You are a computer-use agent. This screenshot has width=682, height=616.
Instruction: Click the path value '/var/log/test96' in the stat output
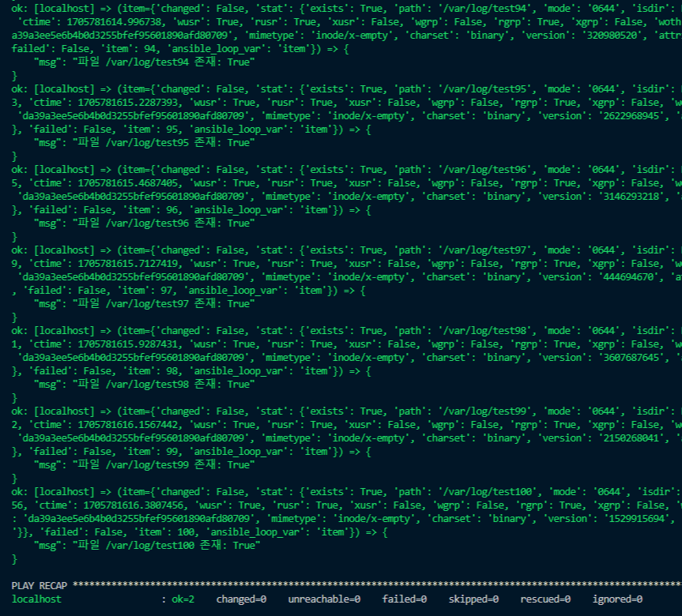(484, 169)
